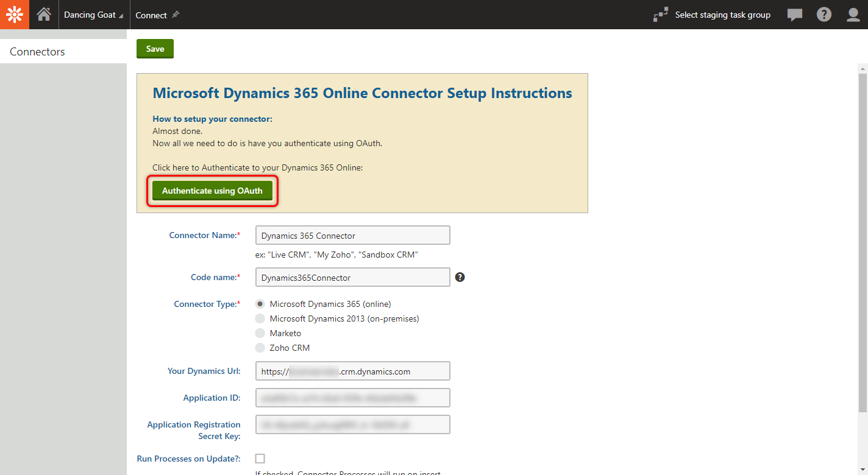Focus Application Registration Secret Key field
Viewport: 868px width, 475px height.
[x=352, y=424]
